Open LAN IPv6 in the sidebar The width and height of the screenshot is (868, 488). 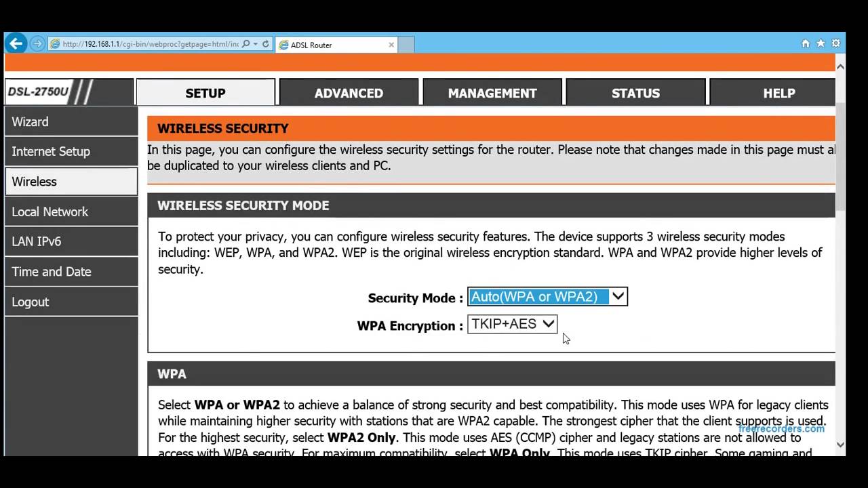pos(71,241)
